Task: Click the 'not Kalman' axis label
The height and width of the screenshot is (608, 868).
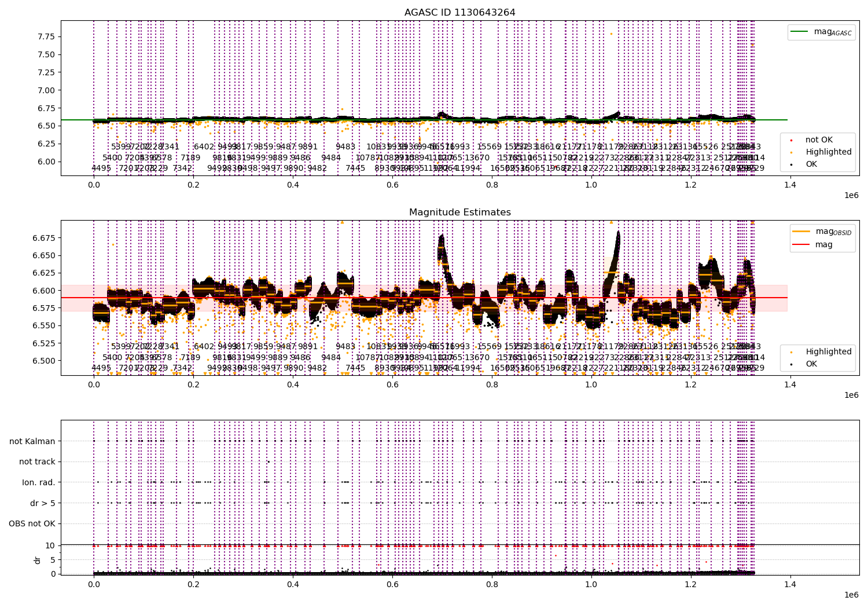Action: [32, 441]
